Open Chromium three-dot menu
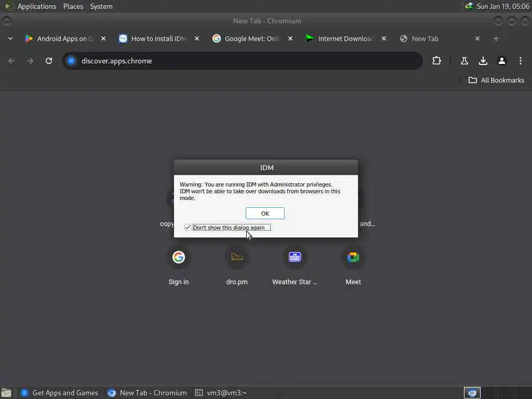The width and height of the screenshot is (532, 399). pyautogui.click(x=521, y=61)
